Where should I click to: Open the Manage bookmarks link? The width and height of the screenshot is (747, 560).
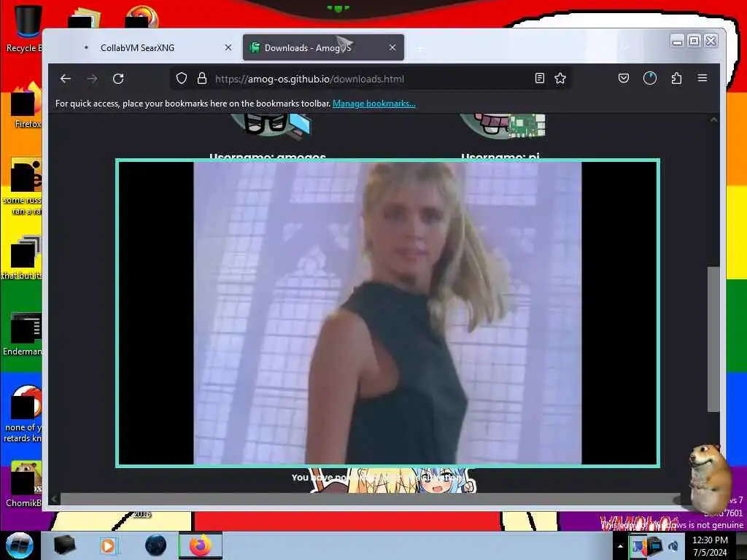pos(374,104)
